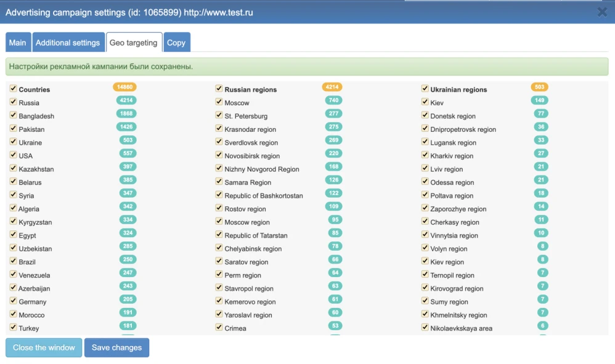Disable the Russia checkbox
The height and width of the screenshot is (364, 615).
pyautogui.click(x=14, y=102)
